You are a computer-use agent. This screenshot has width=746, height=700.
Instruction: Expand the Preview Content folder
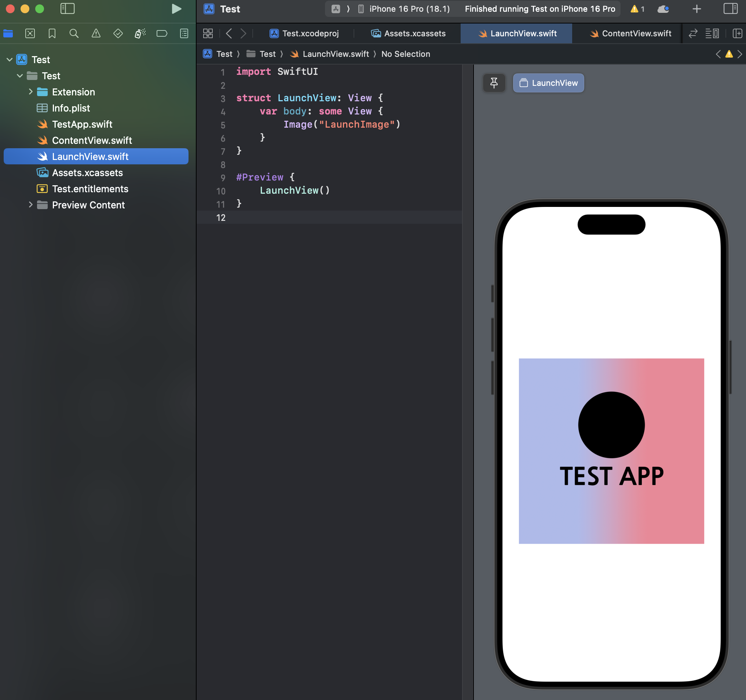31,205
